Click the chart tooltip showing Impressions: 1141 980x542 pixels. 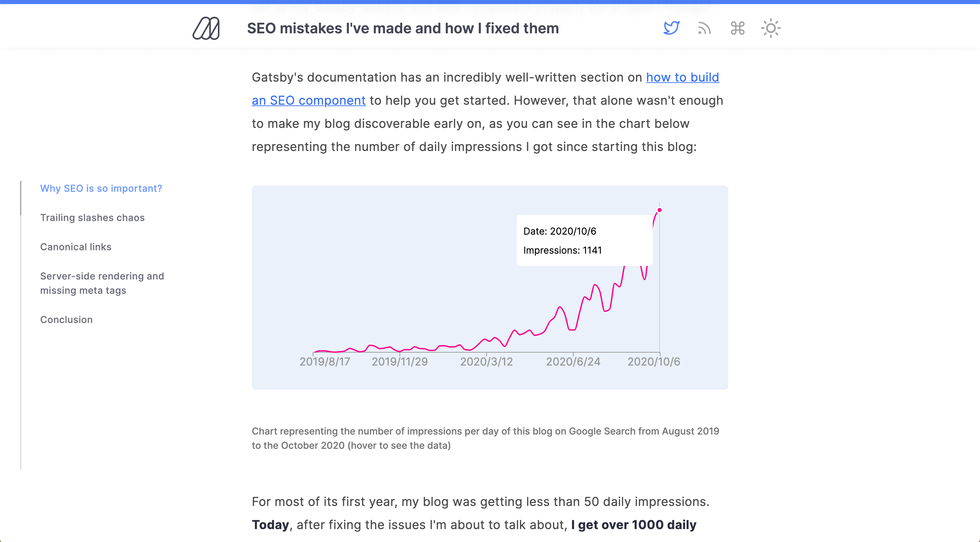pos(584,241)
